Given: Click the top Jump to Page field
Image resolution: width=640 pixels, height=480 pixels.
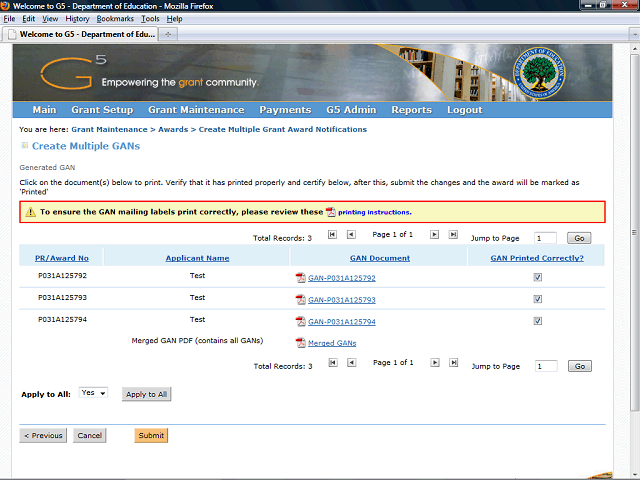Looking at the screenshot, I should coord(545,238).
